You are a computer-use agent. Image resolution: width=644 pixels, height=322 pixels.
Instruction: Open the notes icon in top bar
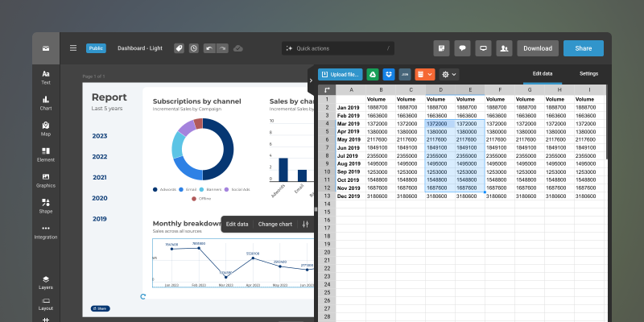point(441,48)
